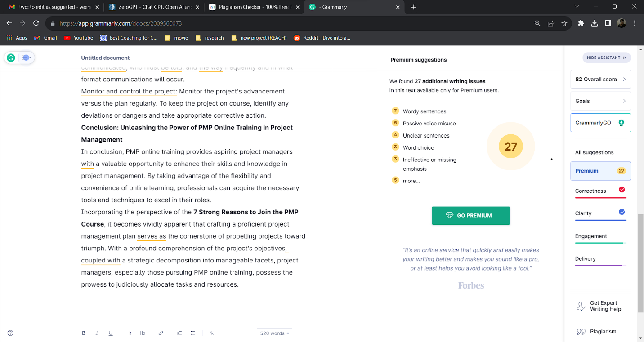644x342 pixels.
Task: Click the Grammarly home logo icon
Action: tap(11, 58)
